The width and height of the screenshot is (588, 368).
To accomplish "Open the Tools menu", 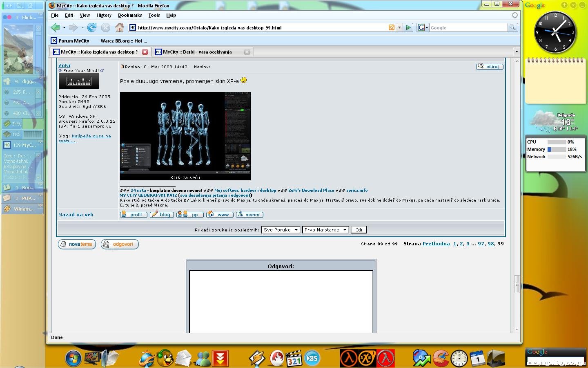I will tap(154, 15).
